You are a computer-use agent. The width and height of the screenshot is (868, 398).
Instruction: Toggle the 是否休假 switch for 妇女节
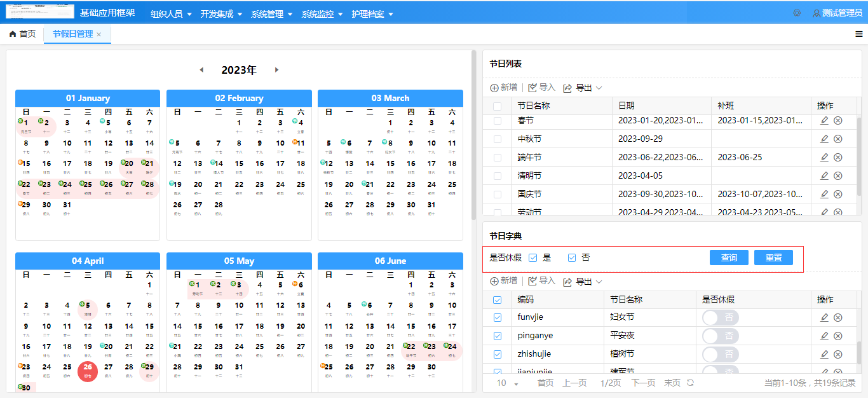tap(719, 317)
